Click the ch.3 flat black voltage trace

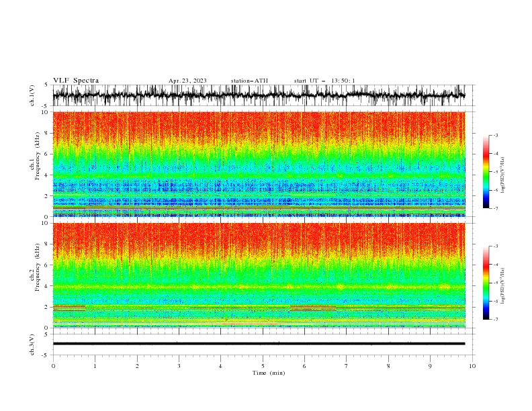tap(259, 344)
